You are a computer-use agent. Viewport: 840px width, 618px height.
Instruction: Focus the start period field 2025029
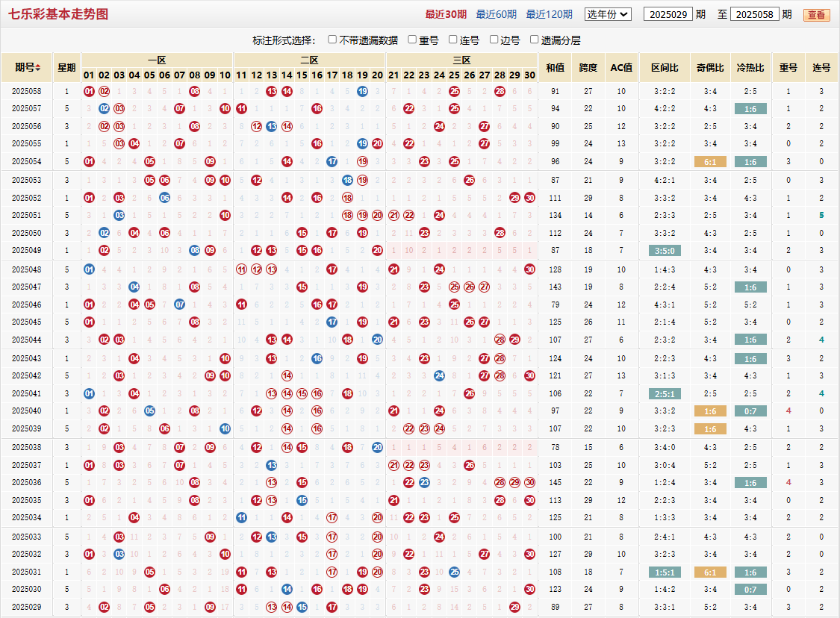tap(668, 14)
